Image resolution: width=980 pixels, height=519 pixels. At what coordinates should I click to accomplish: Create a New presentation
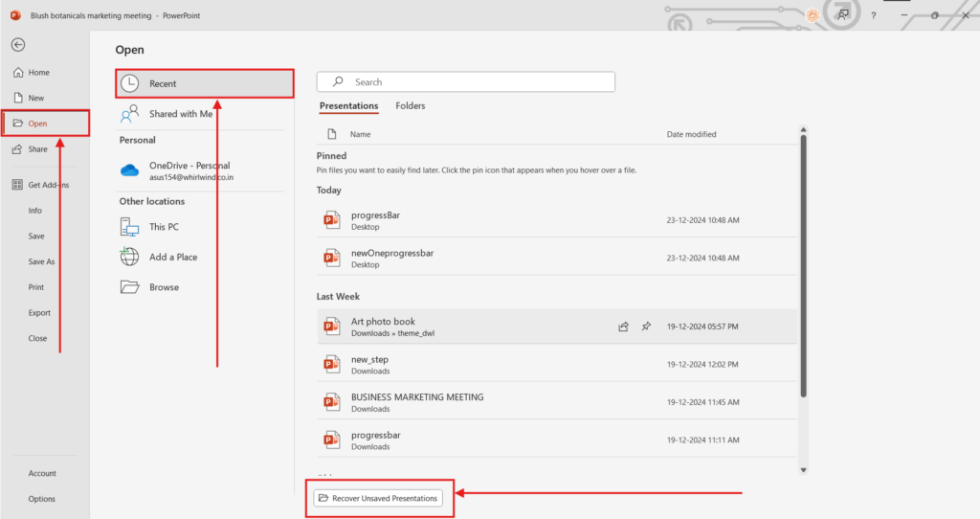coord(35,98)
